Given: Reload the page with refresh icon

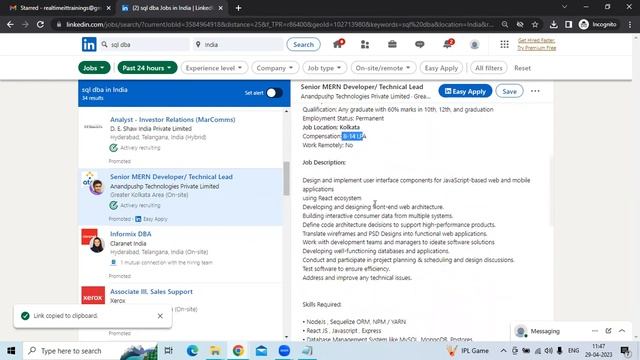Looking at the screenshot, I should tap(40, 24).
